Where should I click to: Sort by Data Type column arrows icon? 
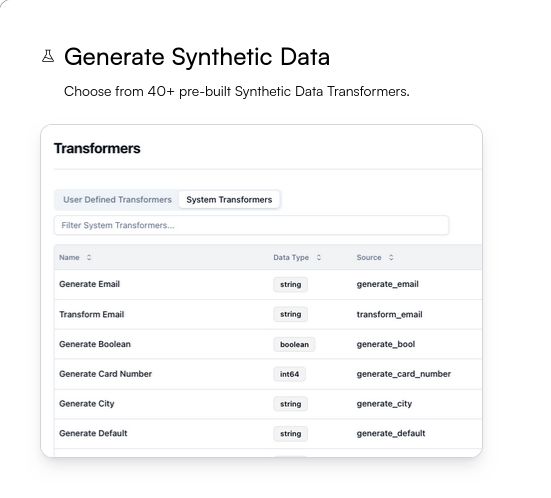point(318,258)
